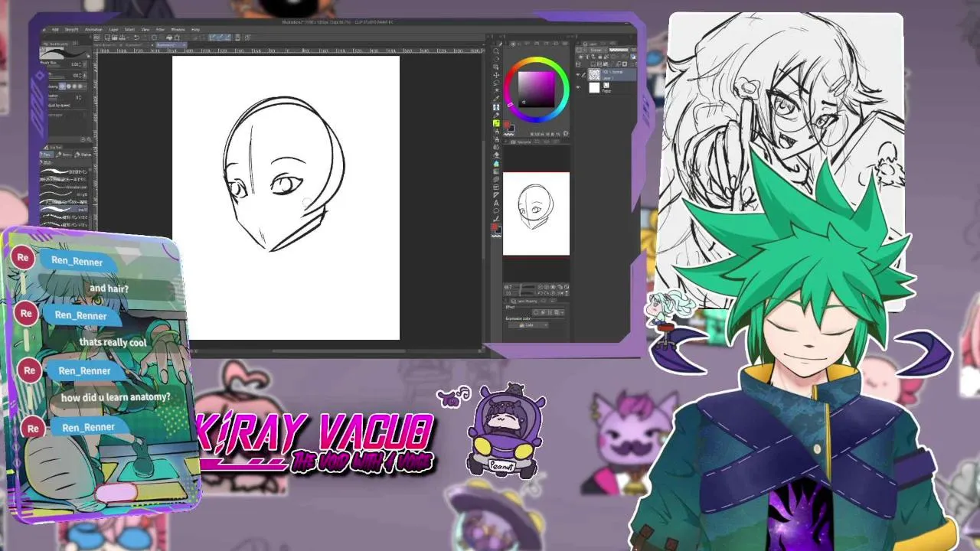
Task: Click the Clear icon in command bar
Action: [154, 37]
